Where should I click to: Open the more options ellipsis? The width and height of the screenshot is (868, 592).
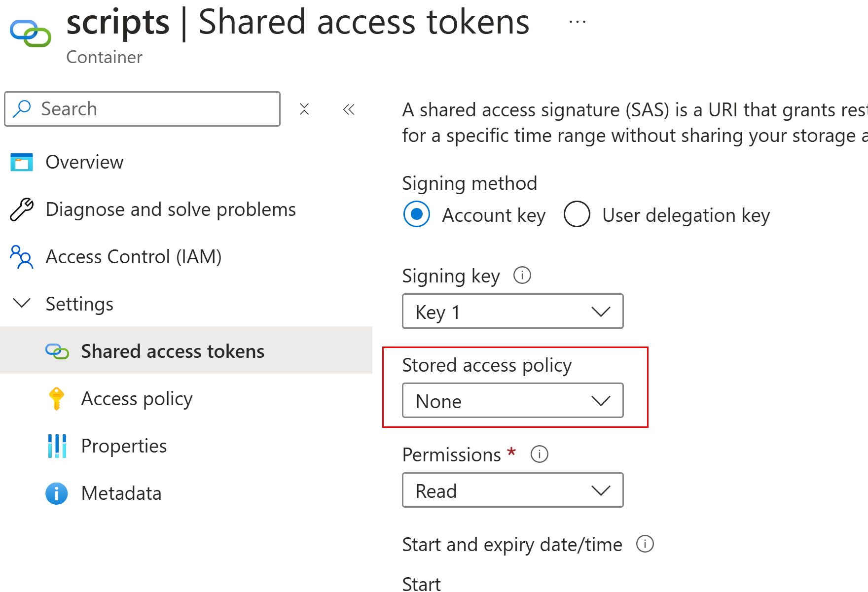point(577,22)
